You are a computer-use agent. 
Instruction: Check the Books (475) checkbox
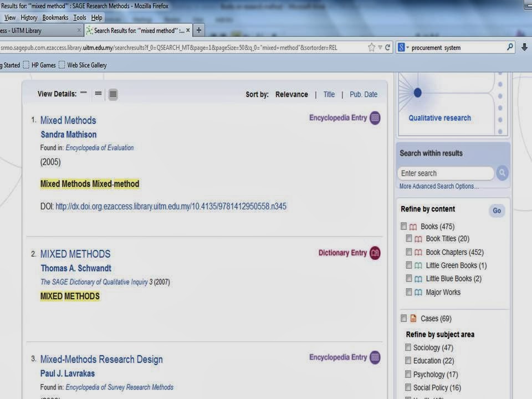coord(403,226)
